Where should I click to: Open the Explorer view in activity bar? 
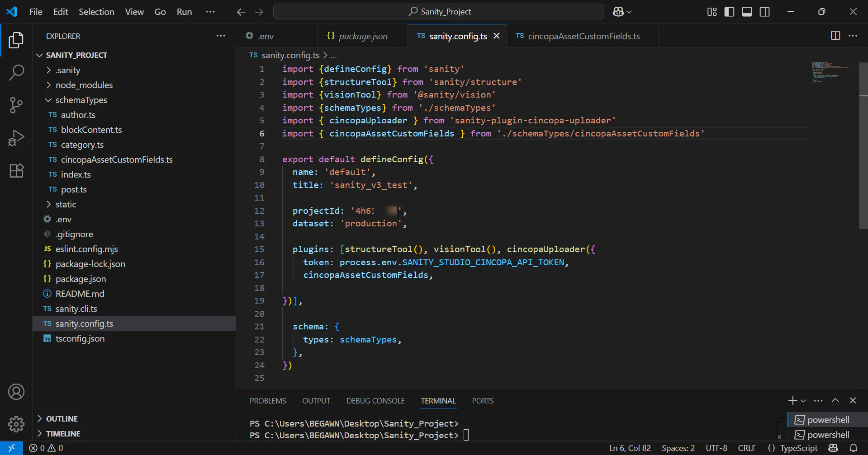pos(16,40)
